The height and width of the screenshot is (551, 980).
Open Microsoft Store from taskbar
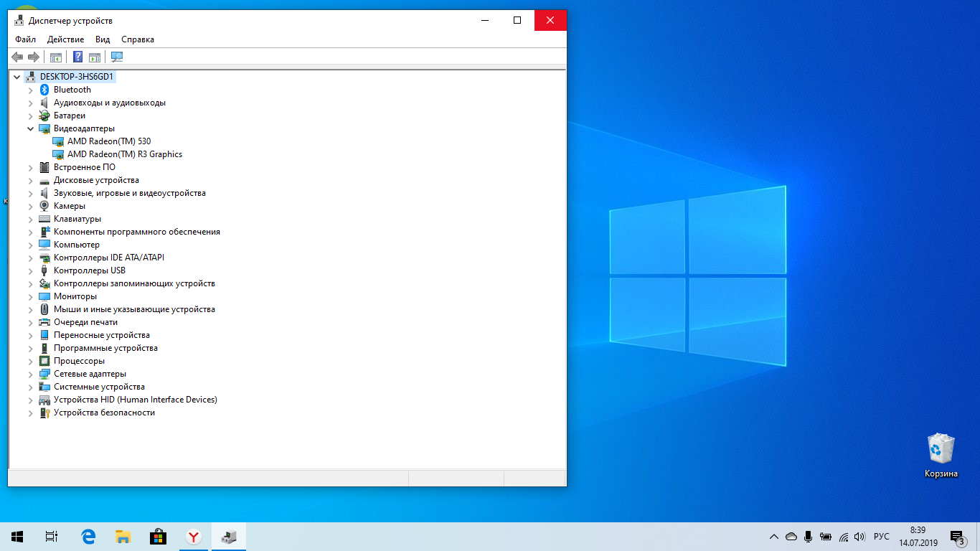(x=158, y=537)
